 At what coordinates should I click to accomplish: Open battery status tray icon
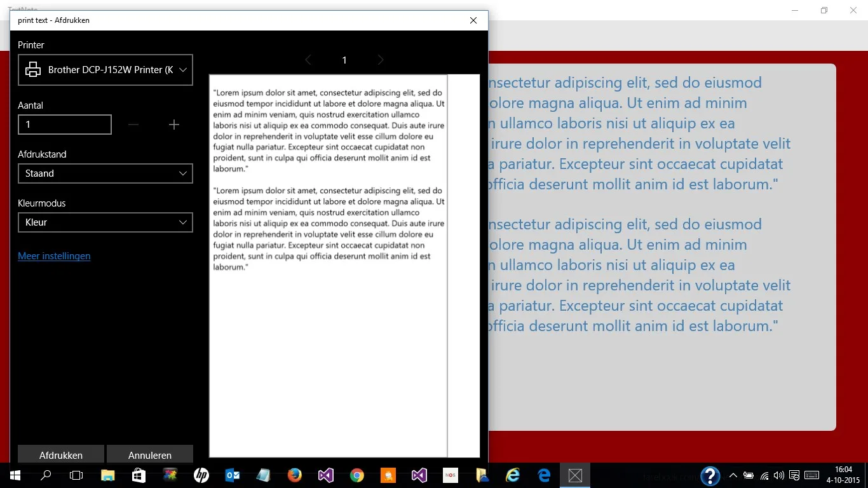[749, 475]
